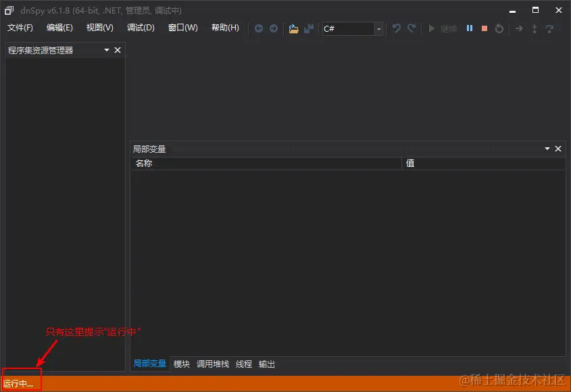Click the Continue (继续) play button

(443, 28)
